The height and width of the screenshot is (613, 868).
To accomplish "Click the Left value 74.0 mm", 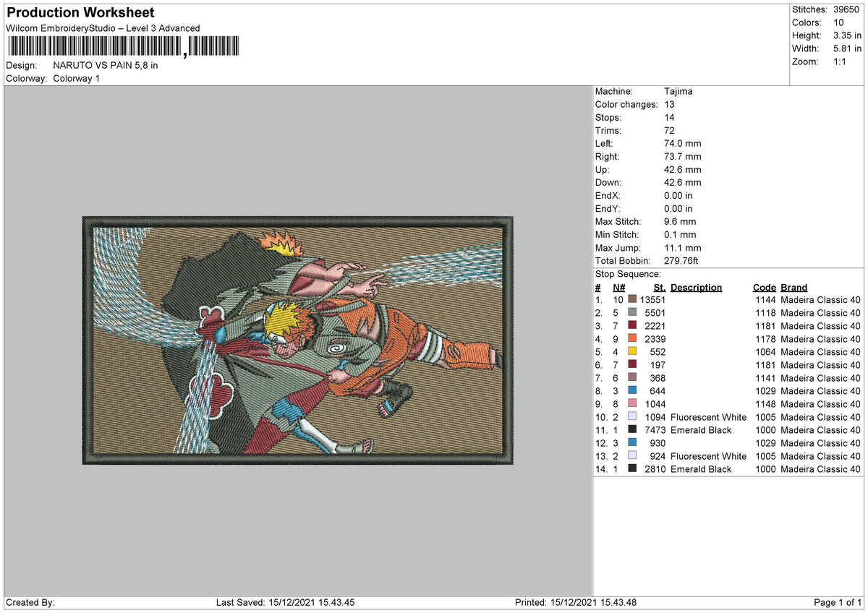I will point(682,144).
